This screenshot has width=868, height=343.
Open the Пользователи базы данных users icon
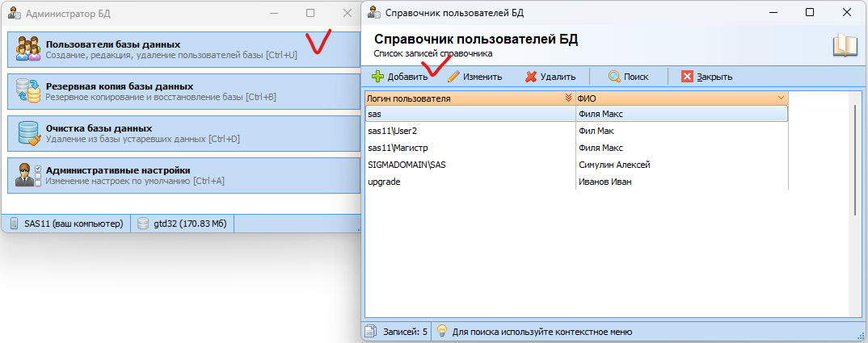[28, 50]
